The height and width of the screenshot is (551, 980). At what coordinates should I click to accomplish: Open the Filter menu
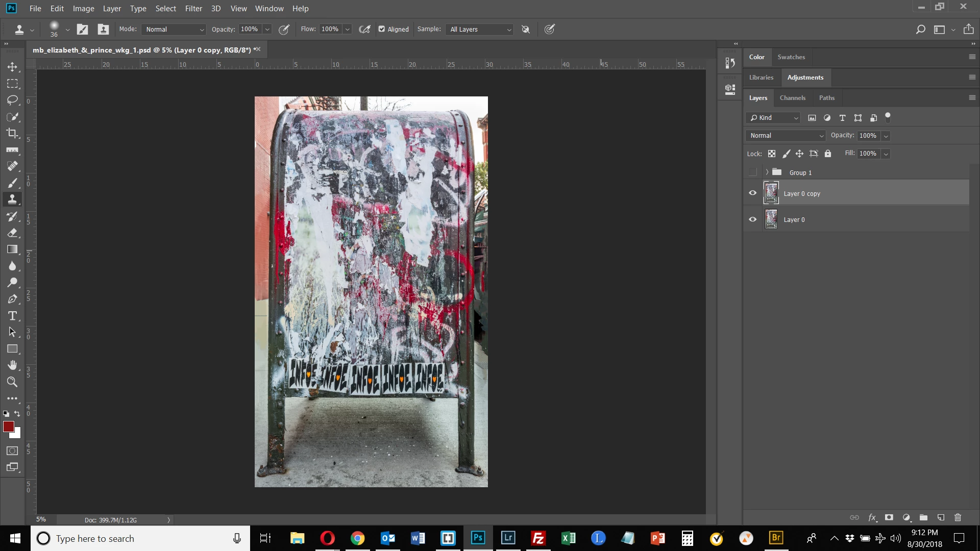[193, 9]
